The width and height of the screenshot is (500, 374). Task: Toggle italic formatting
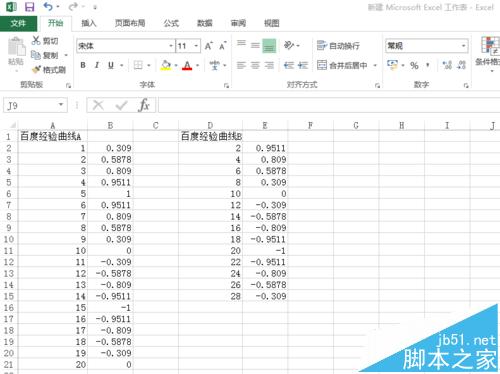coord(97,65)
